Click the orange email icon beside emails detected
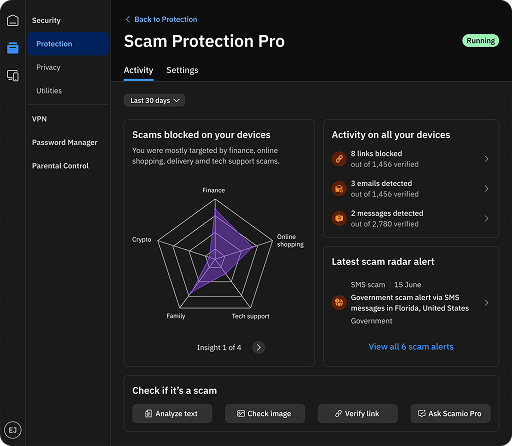Image resolution: width=512 pixels, height=446 pixels. (339, 189)
